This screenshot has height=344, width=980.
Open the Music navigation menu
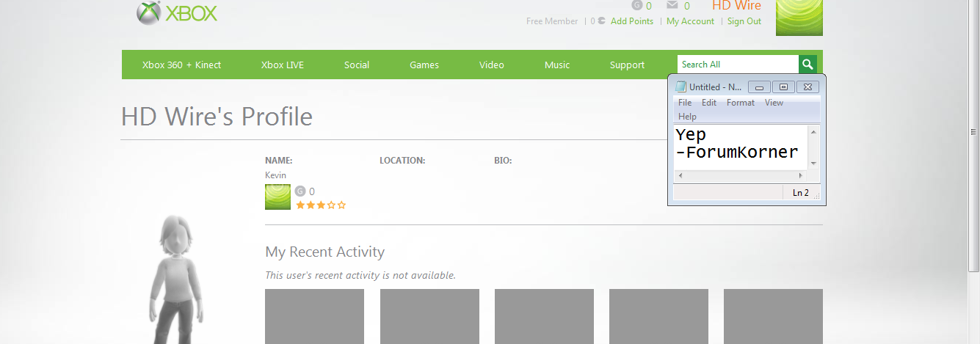[x=557, y=65]
